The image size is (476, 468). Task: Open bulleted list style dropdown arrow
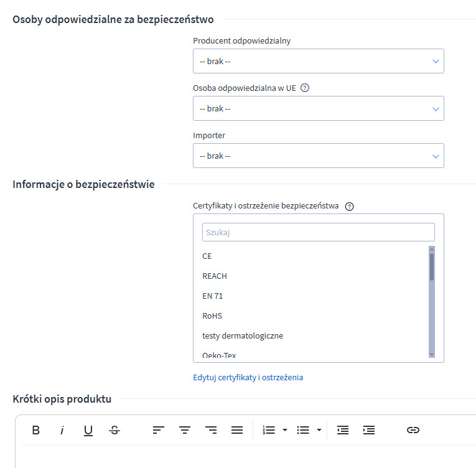point(319,430)
